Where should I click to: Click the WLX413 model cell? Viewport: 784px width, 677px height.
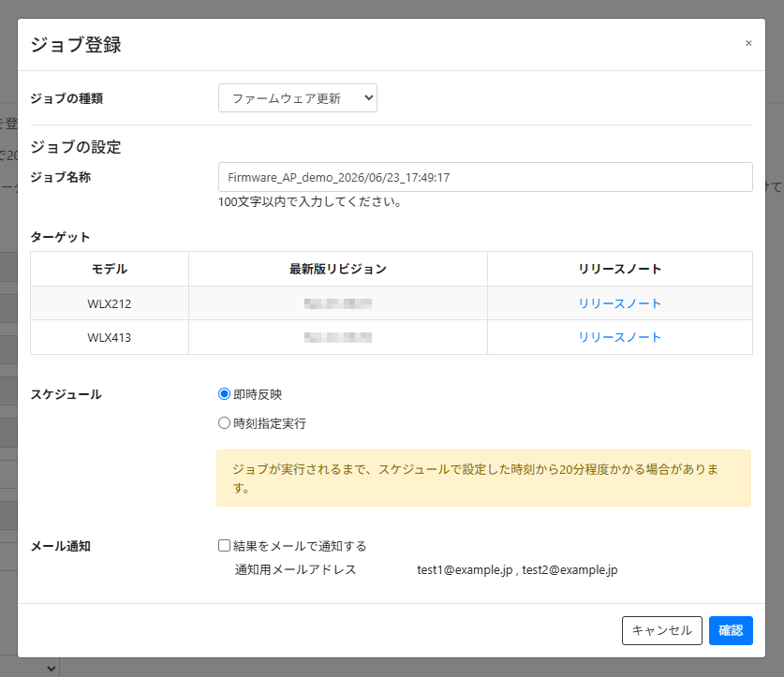(x=110, y=337)
